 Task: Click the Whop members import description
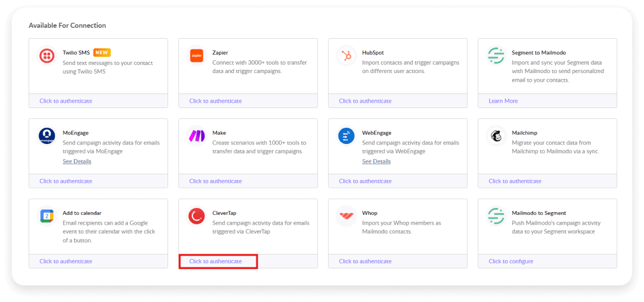(x=402, y=227)
